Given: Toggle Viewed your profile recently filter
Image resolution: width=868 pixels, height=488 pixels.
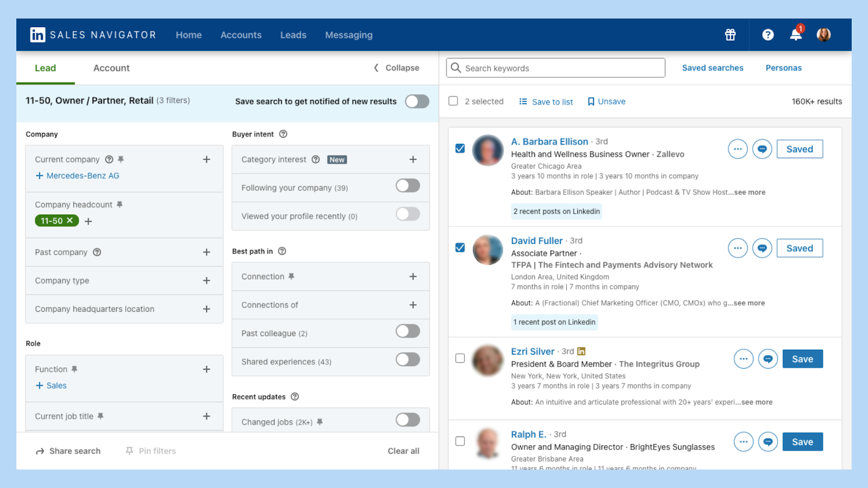Looking at the screenshot, I should pos(408,214).
